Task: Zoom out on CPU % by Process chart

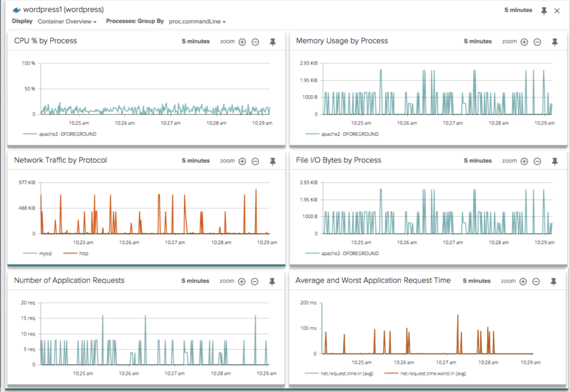Action: coord(255,42)
